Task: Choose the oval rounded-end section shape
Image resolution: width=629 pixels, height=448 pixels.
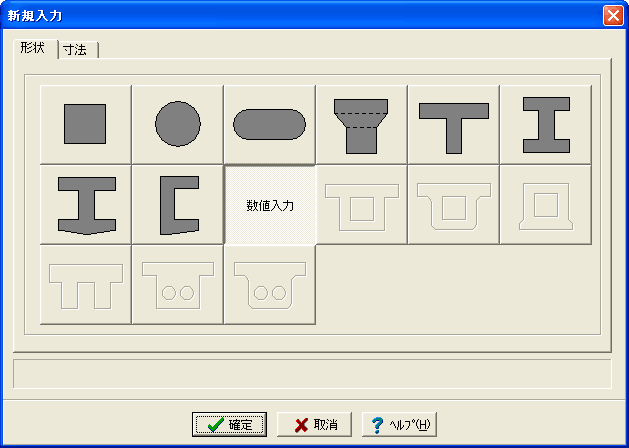Action: pos(270,124)
